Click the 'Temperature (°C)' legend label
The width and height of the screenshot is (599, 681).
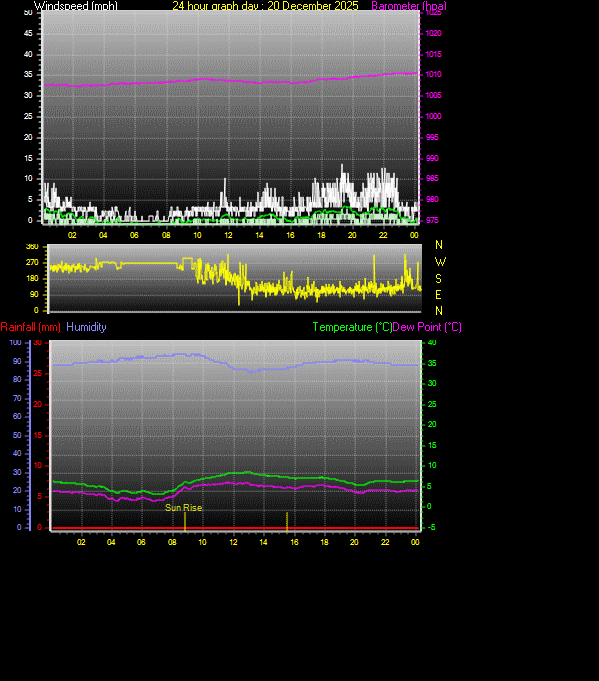pos(352,327)
